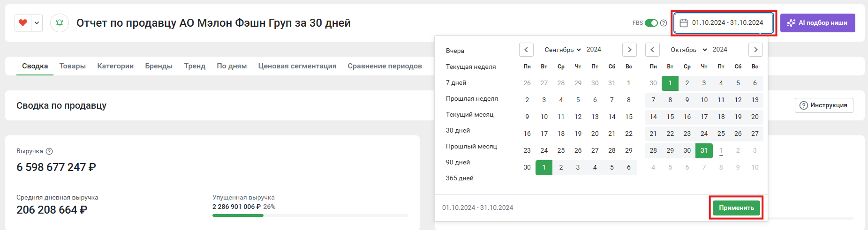The height and width of the screenshot is (230, 868).
Task: Open the Сравнение периодов tab
Action: point(385,66)
